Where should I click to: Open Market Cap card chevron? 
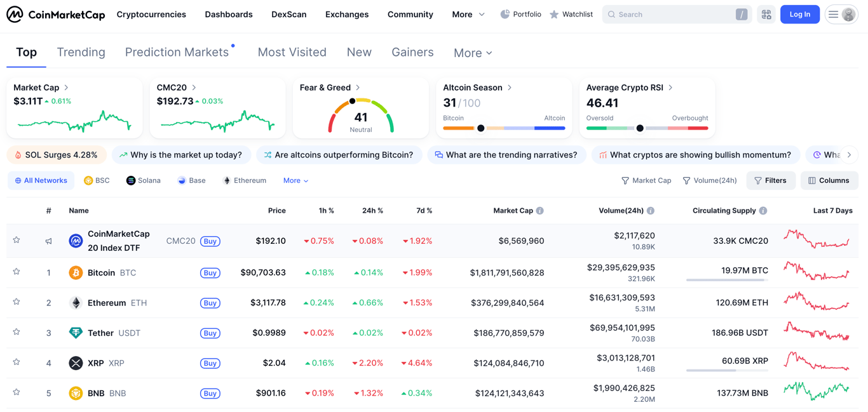pyautogui.click(x=66, y=88)
